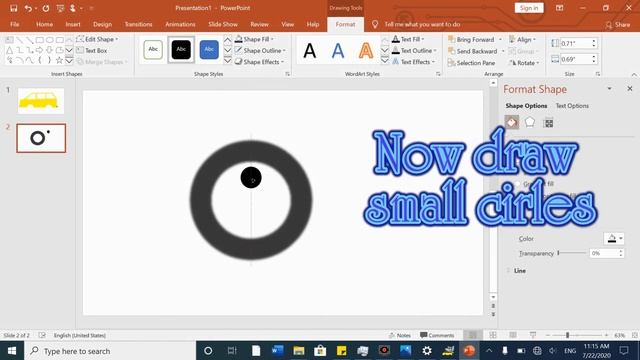640x360 pixels.
Task: Insert a Text Box
Action: (x=91, y=51)
